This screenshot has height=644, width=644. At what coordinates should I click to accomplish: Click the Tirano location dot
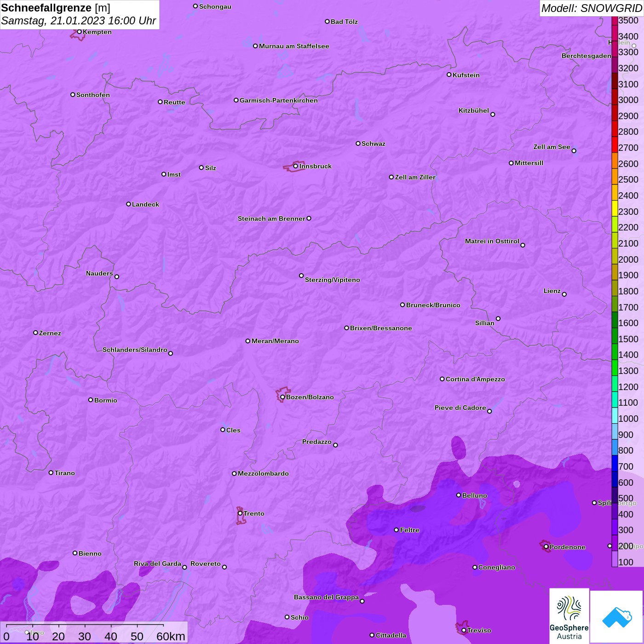[51, 472]
